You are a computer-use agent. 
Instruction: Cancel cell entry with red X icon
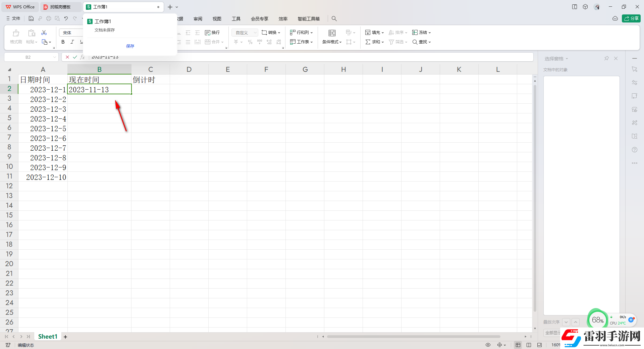67,57
